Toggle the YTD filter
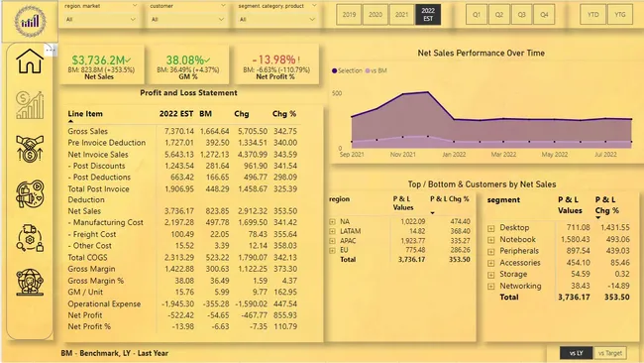 point(592,15)
